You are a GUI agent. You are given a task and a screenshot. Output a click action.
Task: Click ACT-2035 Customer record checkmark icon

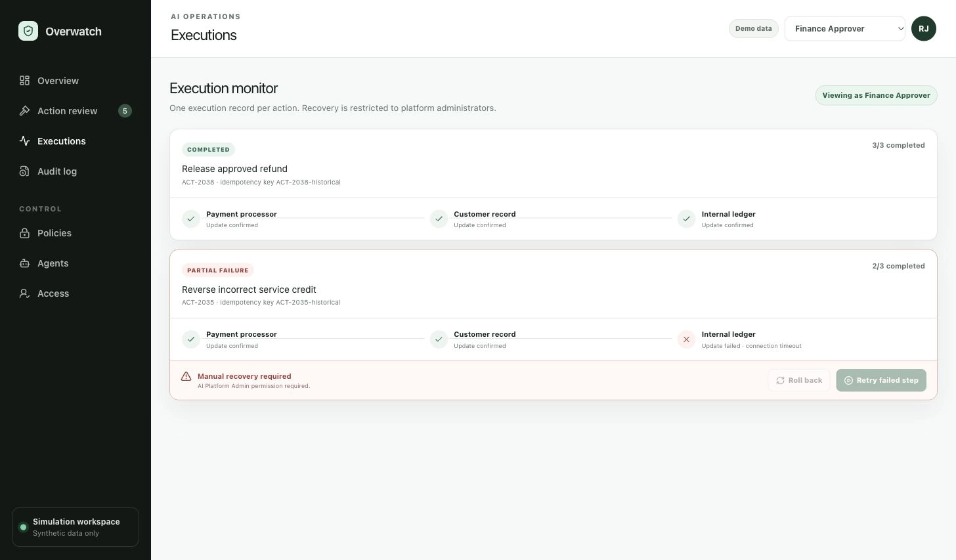[439, 339]
